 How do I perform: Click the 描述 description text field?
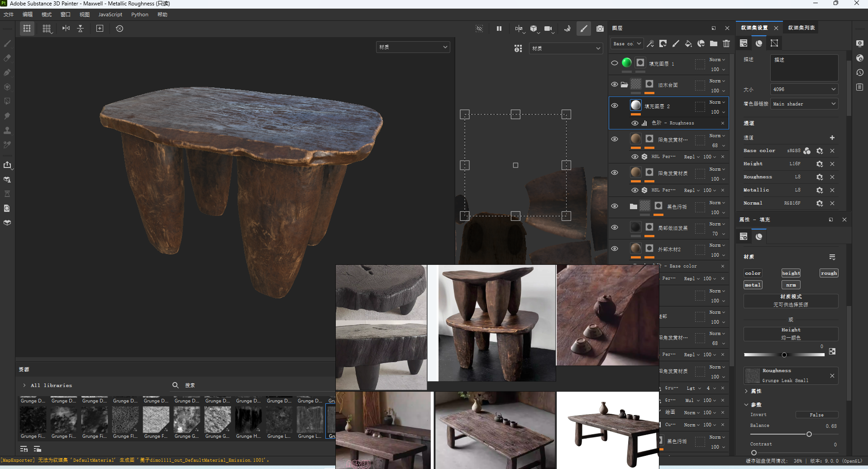tap(804, 68)
